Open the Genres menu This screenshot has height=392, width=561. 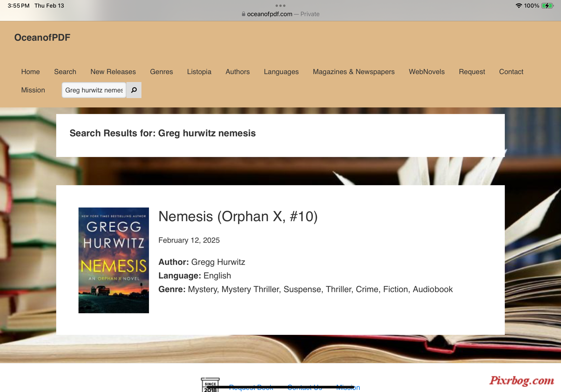[161, 72]
